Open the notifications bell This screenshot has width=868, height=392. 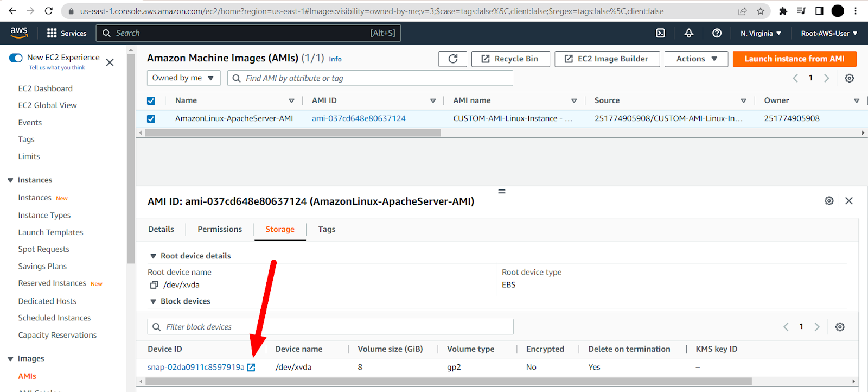pyautogui.click(x=688, y=33)
